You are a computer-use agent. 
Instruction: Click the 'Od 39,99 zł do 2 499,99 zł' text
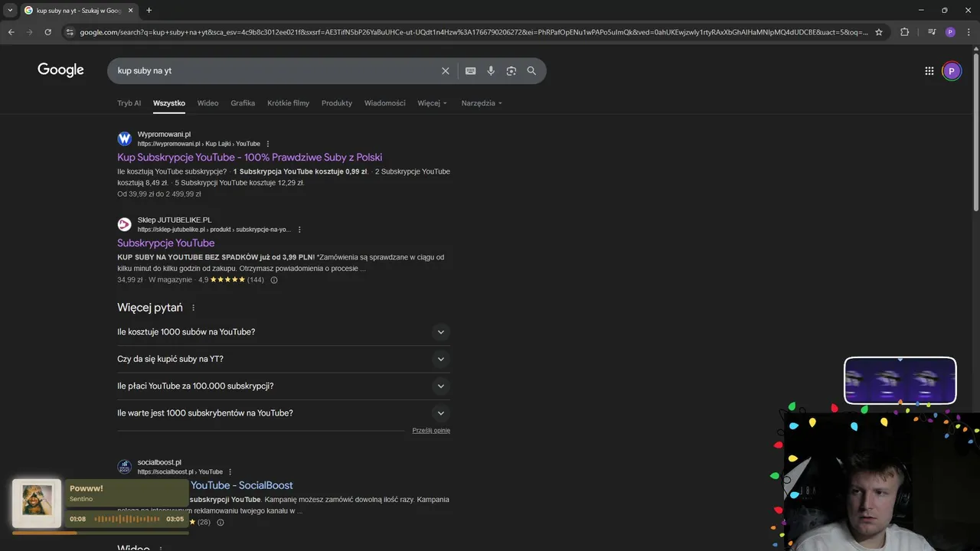point(159,194)
